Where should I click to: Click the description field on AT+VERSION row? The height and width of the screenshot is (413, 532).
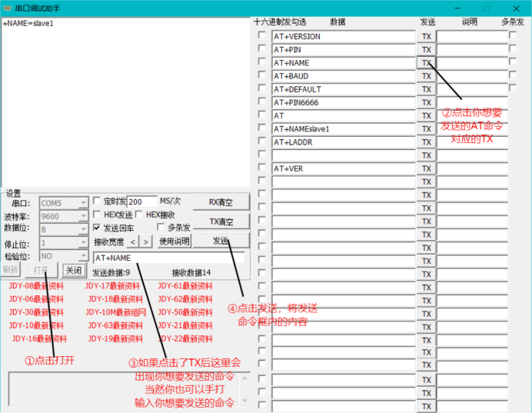coord(472,36)
